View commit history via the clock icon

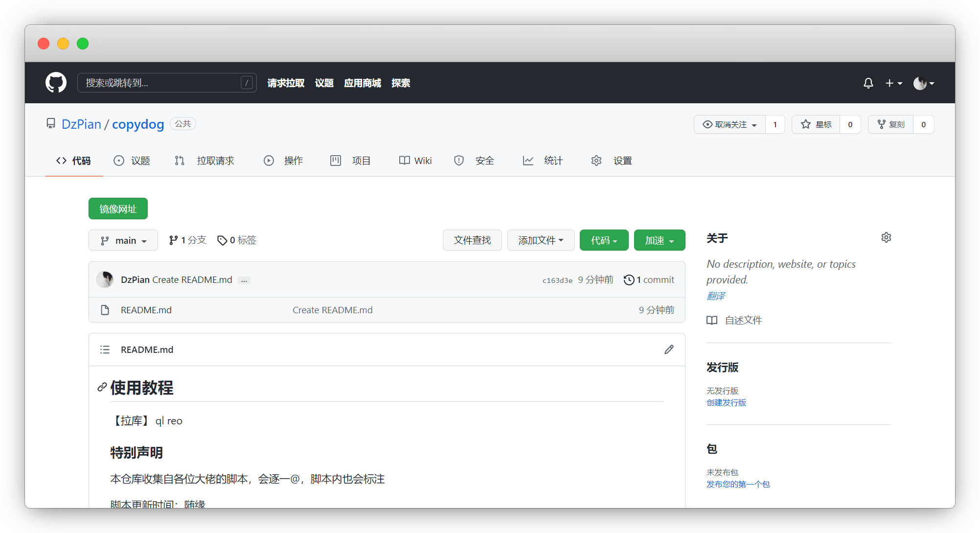tap(629, 279)
